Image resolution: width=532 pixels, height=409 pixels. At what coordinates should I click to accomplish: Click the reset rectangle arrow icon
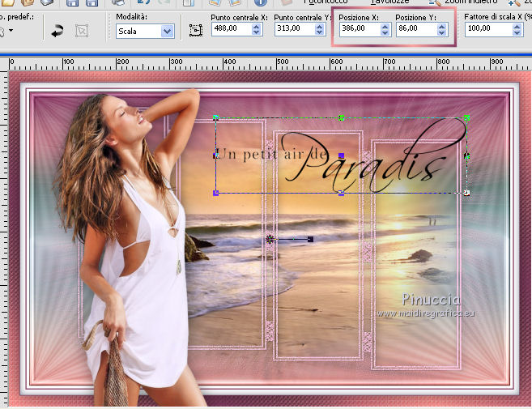tap(57, 31)
